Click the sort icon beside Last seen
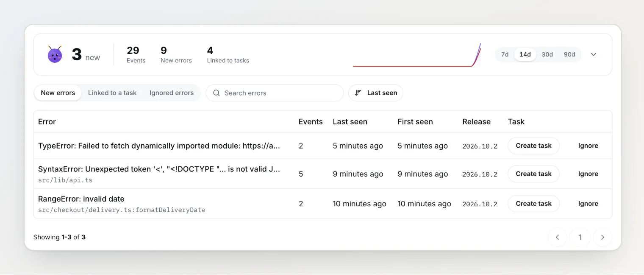The height and width of the screenshot is (275, 644). pyautogui.click(x=358, y=93)
